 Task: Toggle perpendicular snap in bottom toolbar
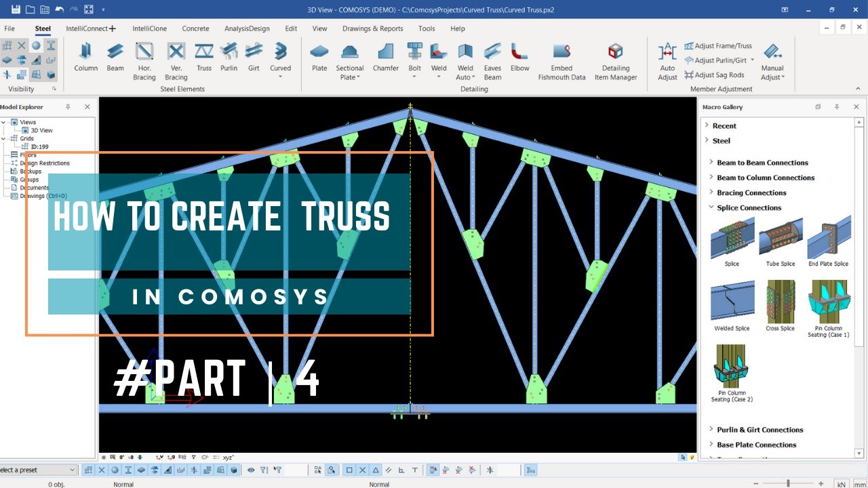tap(401, 470)
